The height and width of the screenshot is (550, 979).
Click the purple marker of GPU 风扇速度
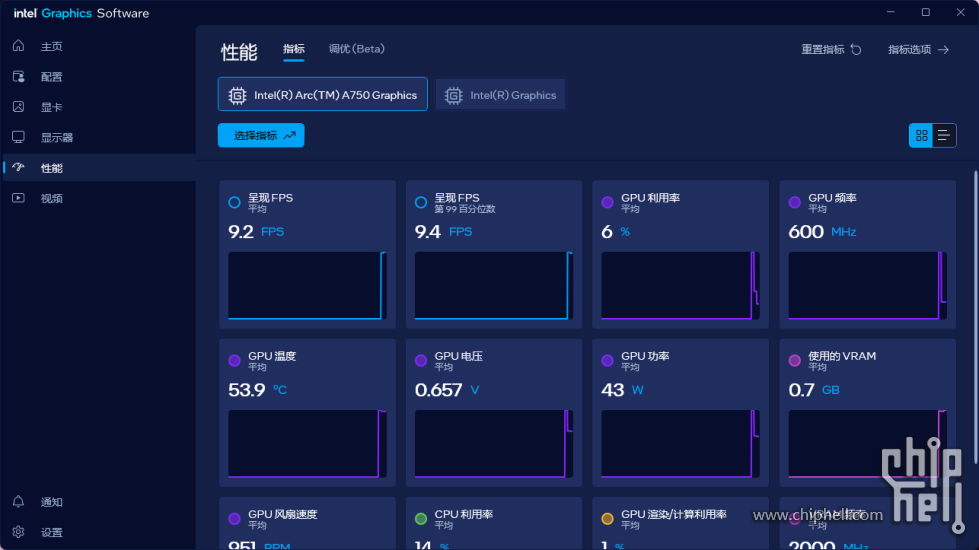[235, 519]
